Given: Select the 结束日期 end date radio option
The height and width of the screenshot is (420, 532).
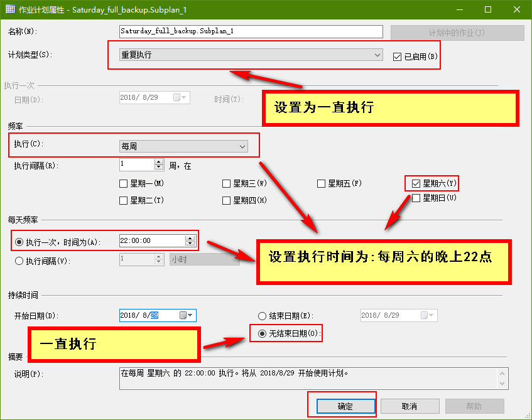Looking at the screenshot, I should pos(263,316).
